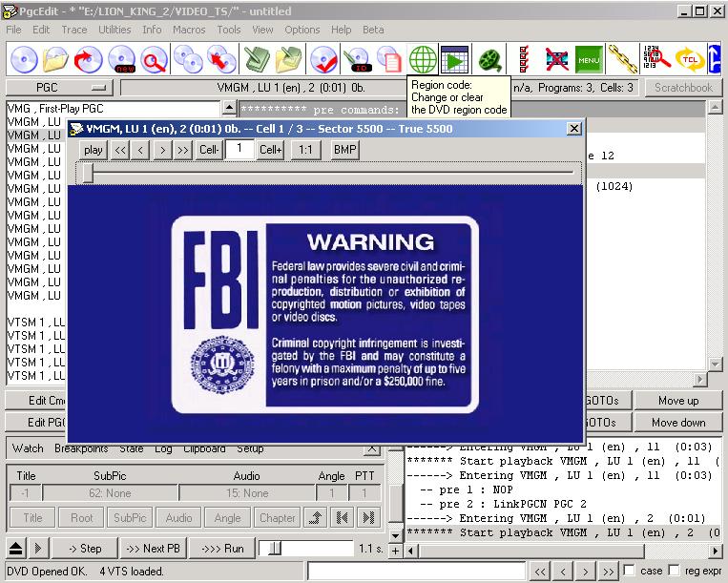Click the Cell+ button in preview
The height and width of the screenshot is (583, 728).
tap(271, 150)
